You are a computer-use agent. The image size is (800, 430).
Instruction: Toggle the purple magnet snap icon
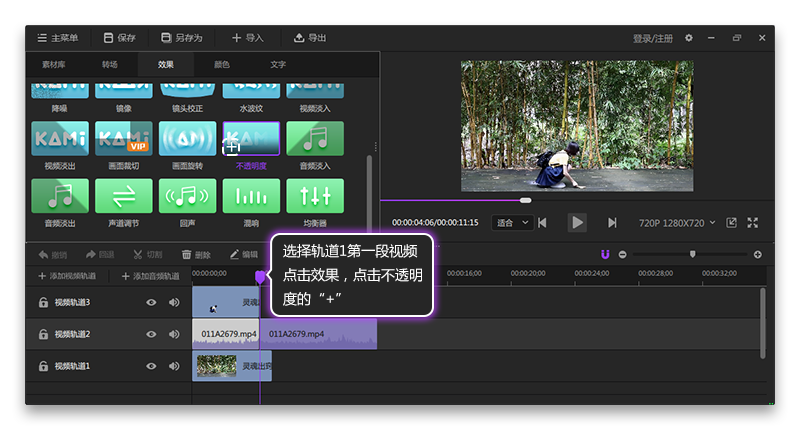pyautogui.click(x=605, y=255)
